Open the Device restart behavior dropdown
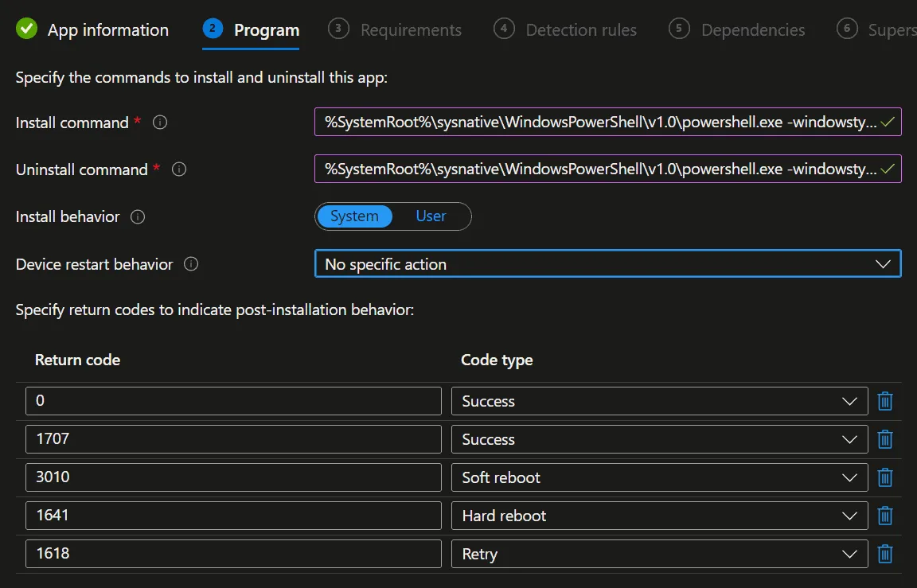The height and width of the screenshot is (588, 917). point(607,264)
